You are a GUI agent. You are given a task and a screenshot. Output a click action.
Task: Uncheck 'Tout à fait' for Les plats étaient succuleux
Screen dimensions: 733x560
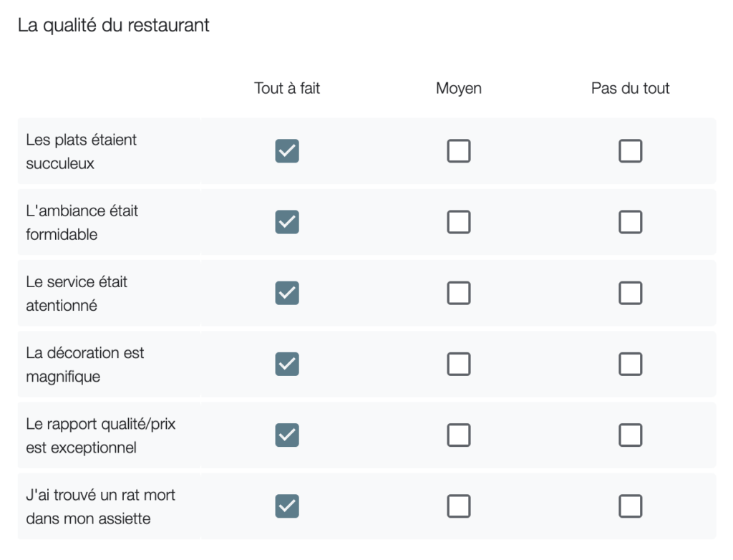(x=287, y=151)
